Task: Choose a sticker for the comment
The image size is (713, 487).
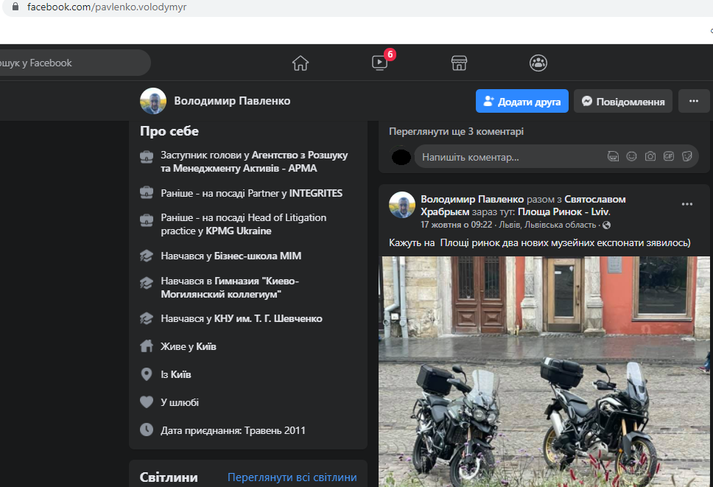Action: (x=687, y=157)
